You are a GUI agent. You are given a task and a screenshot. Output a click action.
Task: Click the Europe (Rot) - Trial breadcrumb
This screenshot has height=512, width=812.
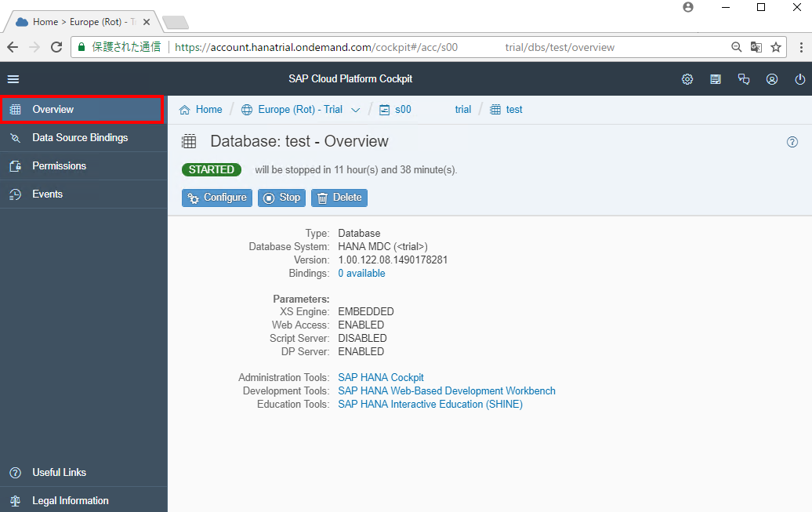pos(300,110)
